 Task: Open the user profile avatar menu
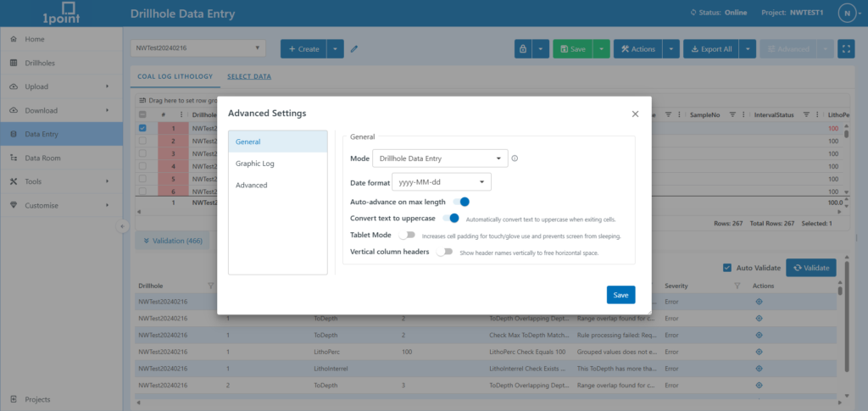(x=847, y=14)
